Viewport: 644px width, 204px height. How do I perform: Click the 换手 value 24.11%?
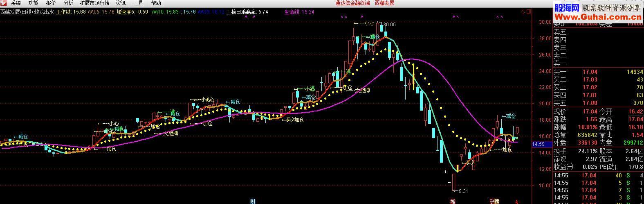(x=588, y=151)
